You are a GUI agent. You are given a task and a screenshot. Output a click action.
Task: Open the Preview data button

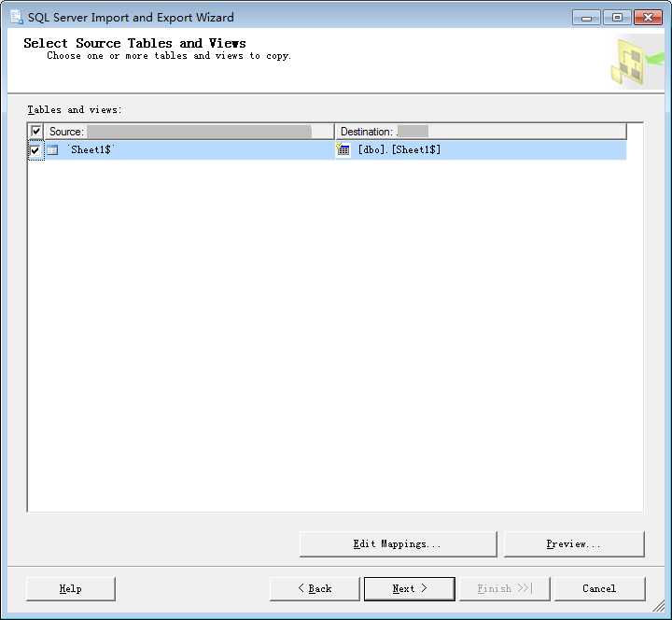[574, 544]
